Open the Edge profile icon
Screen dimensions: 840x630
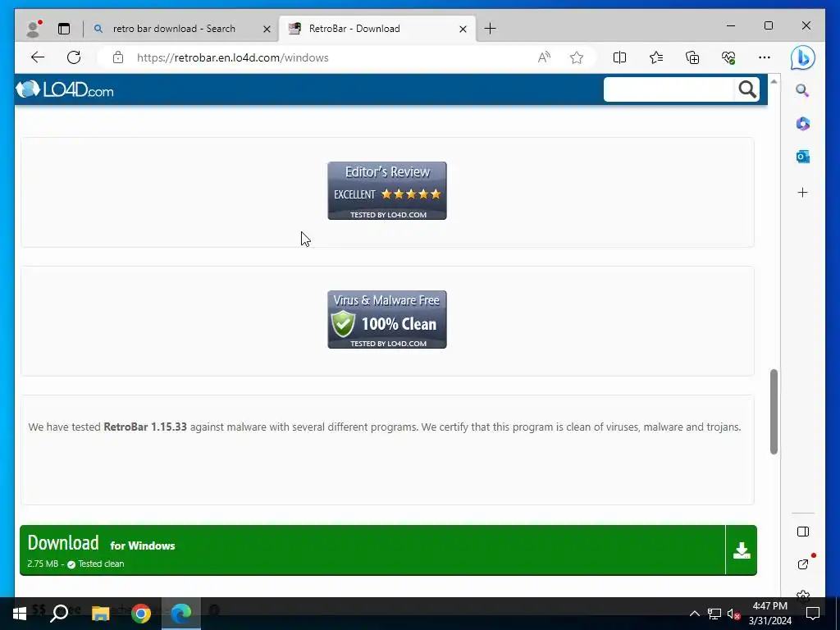[x=34, y=29]
